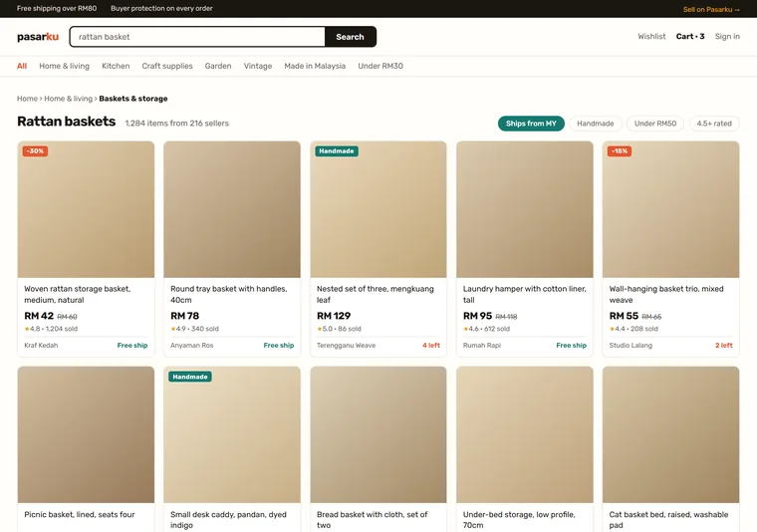757x532 pixels.
Task: Toggle the Ships from MY filter chip
Action: 531,124
